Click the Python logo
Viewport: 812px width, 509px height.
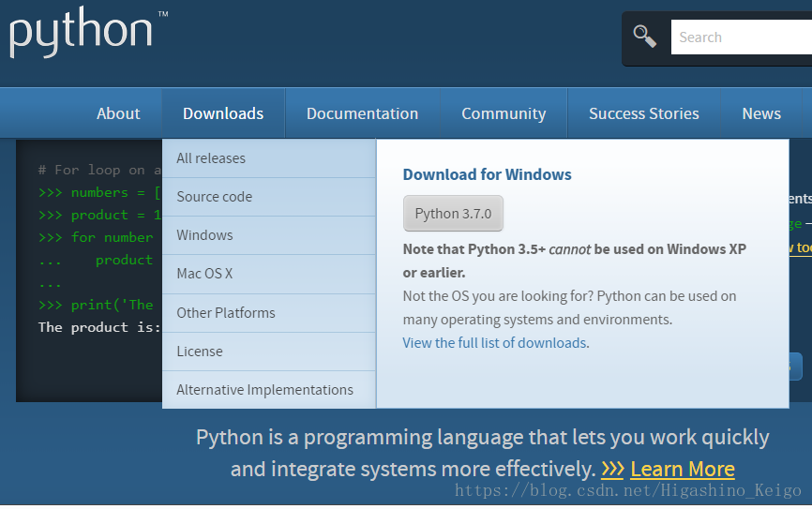coord(88,32)
